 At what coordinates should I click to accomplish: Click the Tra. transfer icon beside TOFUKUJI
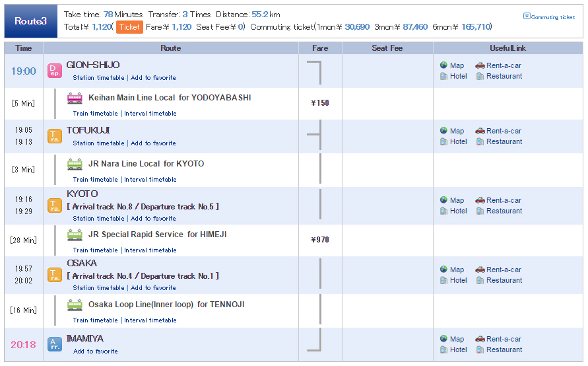(x=55, y=136)
